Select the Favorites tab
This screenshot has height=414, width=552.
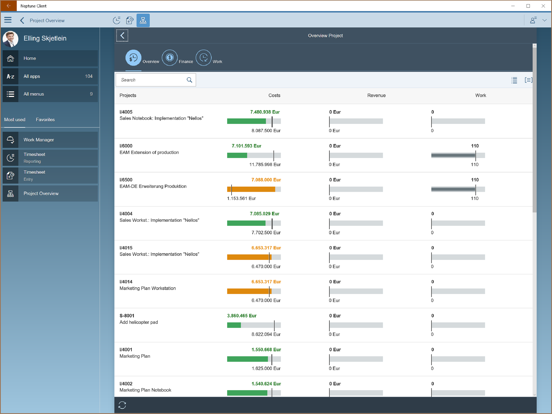(45, 120)
